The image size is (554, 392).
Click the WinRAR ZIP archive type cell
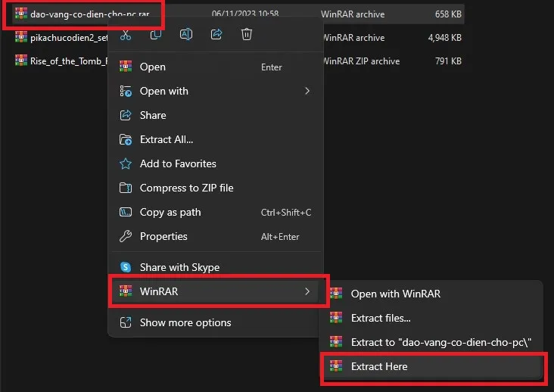(x=361, y=61)
